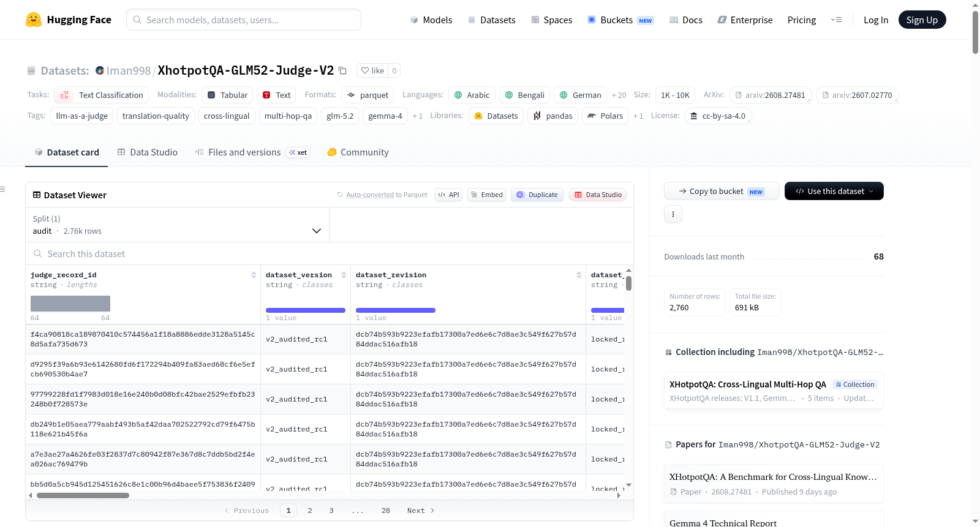Duplicate this dataset
This screenshot has width=980, height=527.
coord(537,195)
